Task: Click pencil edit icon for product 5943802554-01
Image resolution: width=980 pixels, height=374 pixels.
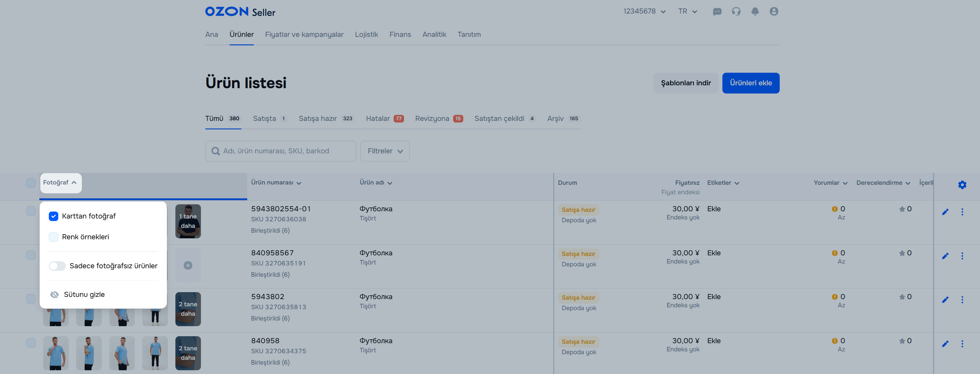Action: pyautogui.click(x=945, y=212)
